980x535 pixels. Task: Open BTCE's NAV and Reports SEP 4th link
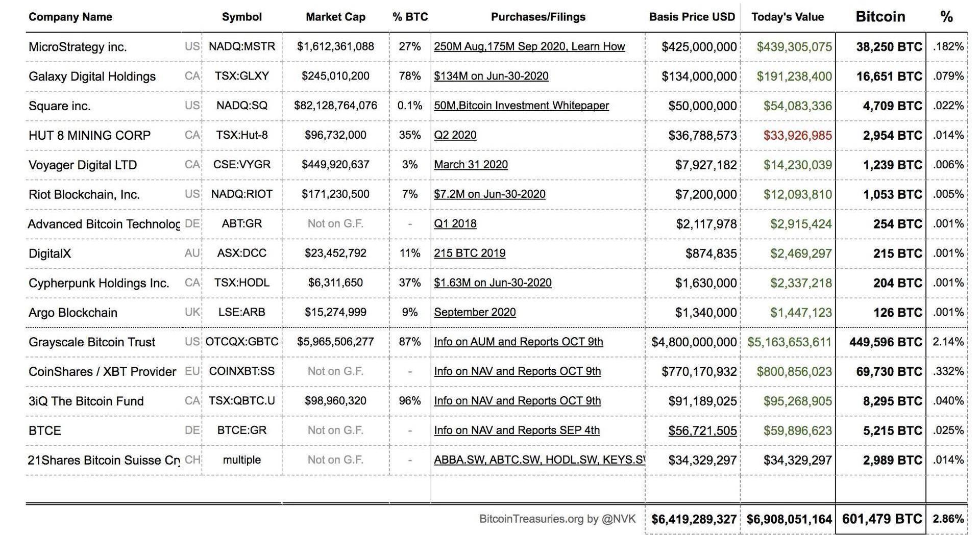point(517,430)
